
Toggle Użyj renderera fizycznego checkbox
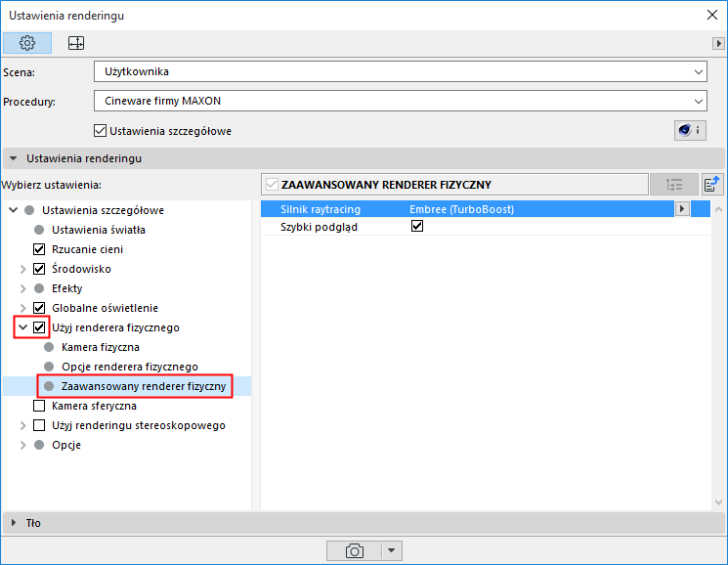tap(39, 327)
